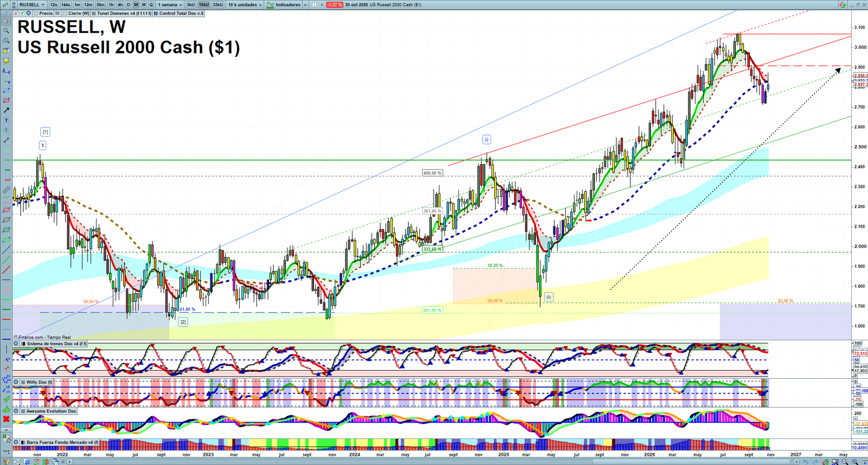Activate the magnifier zoom tool
868x465 pixels.
(x=6, y=31)
